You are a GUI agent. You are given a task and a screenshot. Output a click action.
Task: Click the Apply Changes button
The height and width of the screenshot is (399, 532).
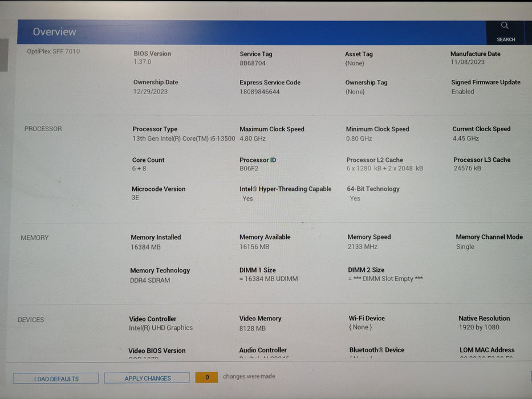tap(147, 378)
